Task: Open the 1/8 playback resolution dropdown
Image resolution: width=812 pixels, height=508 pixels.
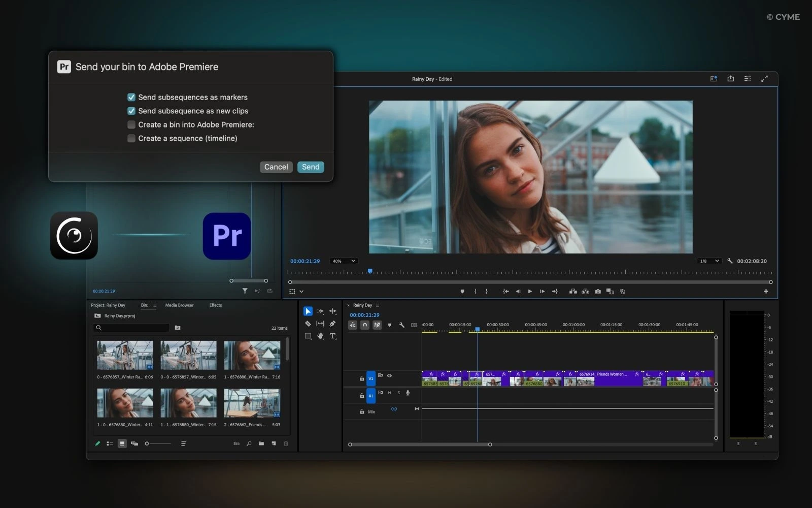Action: (x=710, y=261)
